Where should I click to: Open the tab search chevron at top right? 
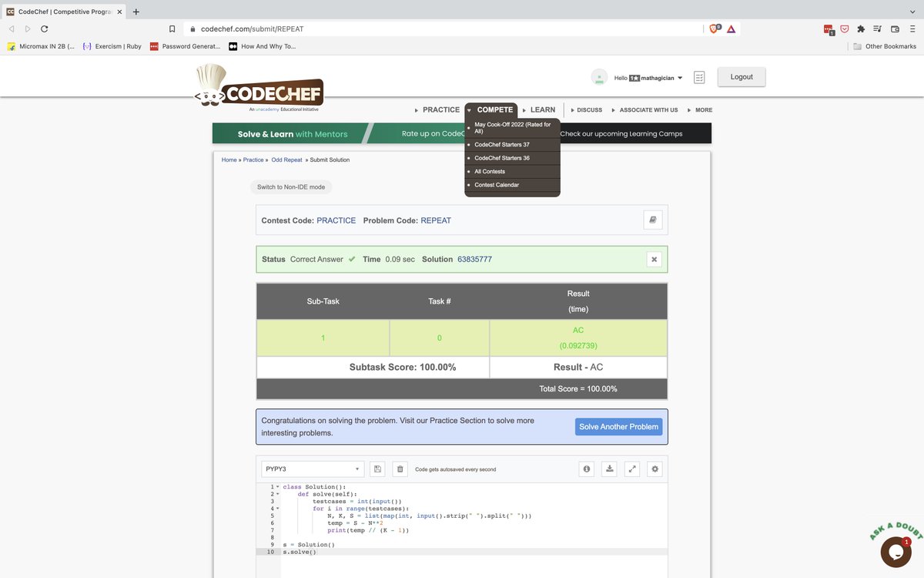(x=912, y=11)
